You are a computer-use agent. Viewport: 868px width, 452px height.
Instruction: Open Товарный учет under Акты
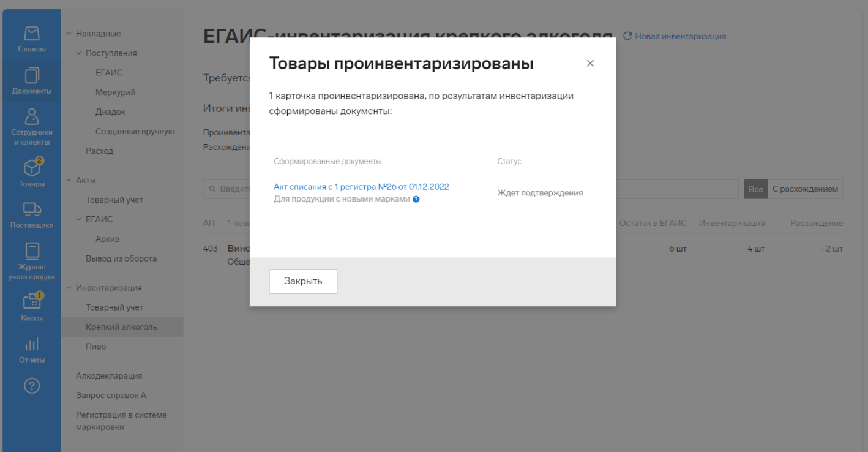[114, 200]
